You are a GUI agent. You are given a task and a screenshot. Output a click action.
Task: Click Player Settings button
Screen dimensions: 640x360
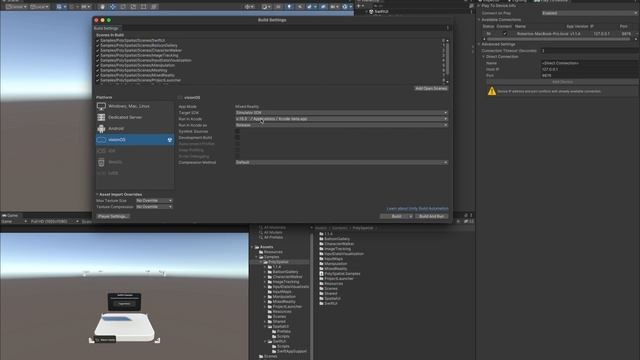pyautogui.click(x=113, y=216)
